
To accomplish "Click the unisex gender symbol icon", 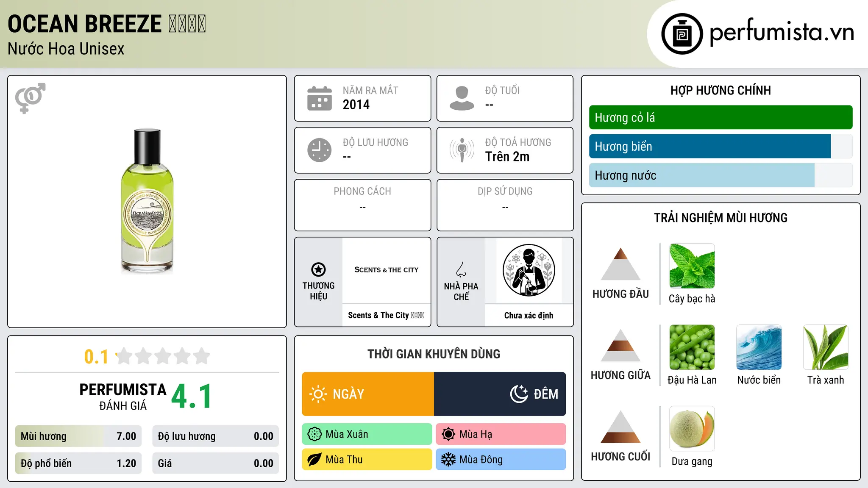I will (x=30, y=98).
